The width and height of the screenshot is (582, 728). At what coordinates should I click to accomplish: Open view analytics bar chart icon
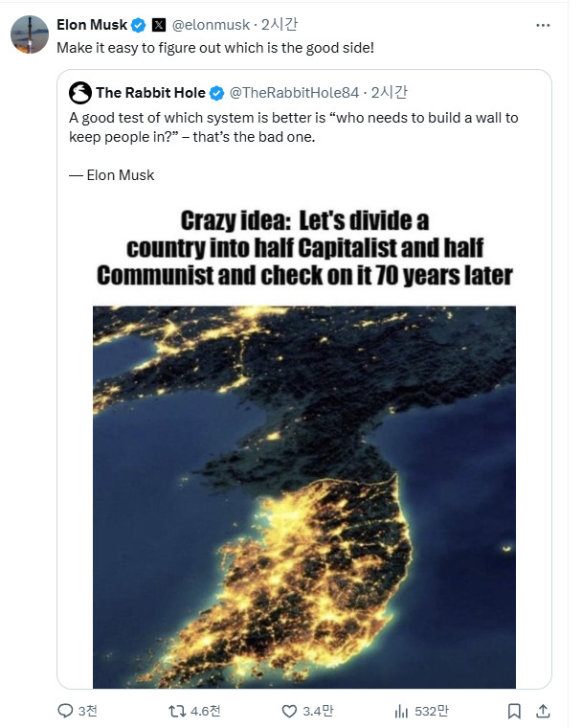click(402, 711)
